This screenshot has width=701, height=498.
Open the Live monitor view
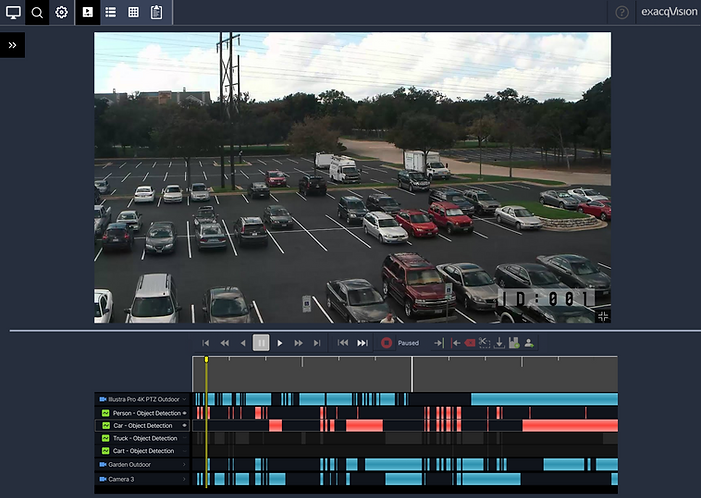pyautogui.click(x=13, y=12)
